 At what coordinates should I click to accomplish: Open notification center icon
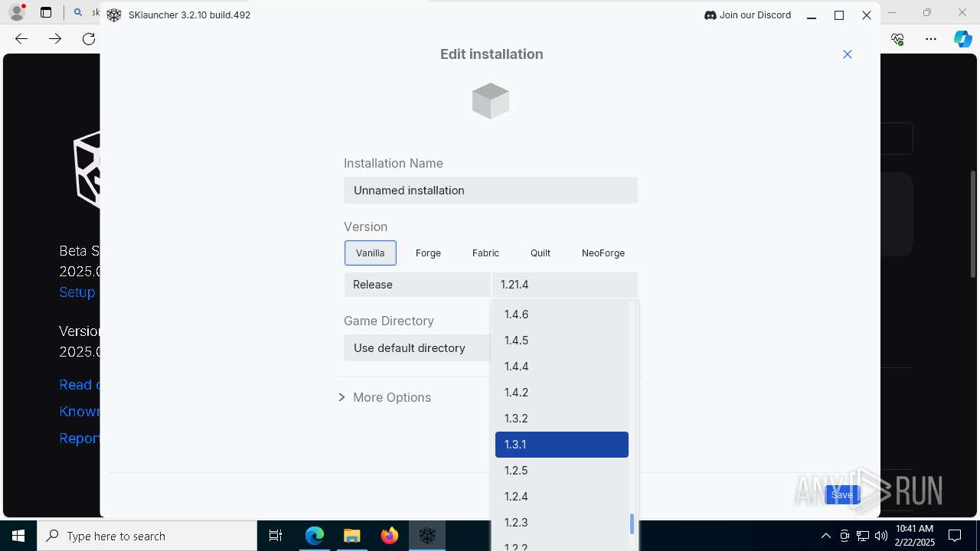pyautogui.click(x=955, y=536)
